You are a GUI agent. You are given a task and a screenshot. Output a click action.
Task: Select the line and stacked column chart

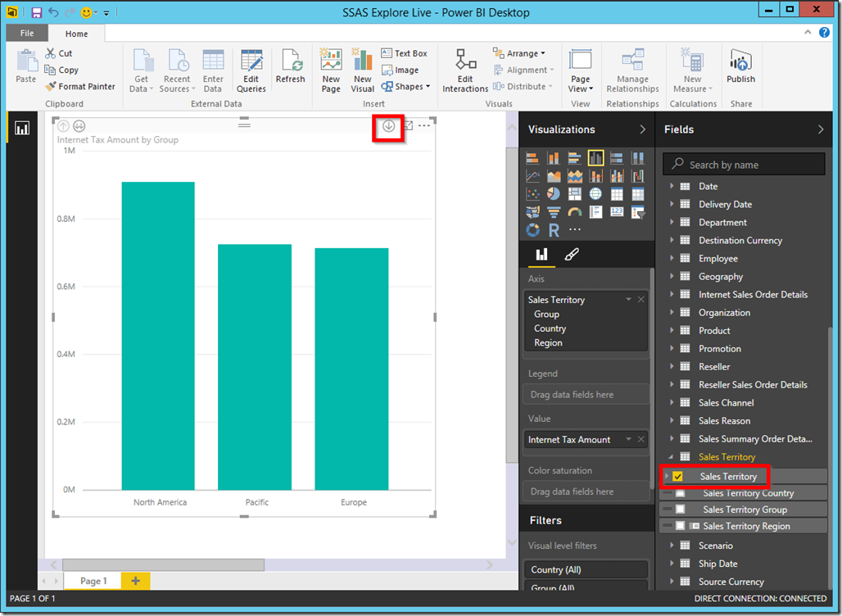pyautogui.click(x=595, y=176)
